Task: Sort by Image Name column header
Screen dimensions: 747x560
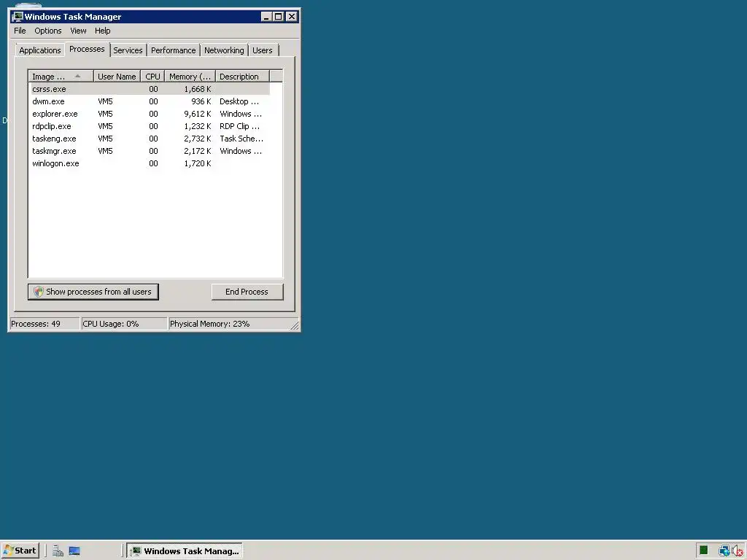Action: 61,77
